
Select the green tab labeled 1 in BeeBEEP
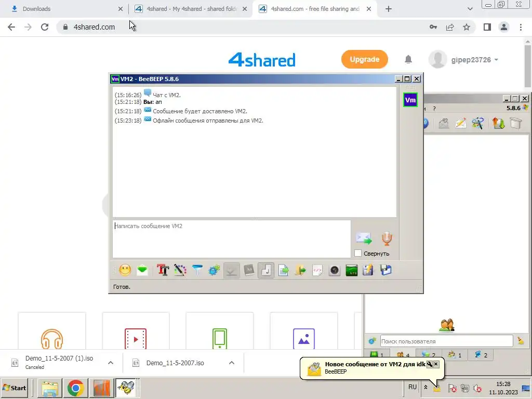pyautogui.click(x=377, y=355)
